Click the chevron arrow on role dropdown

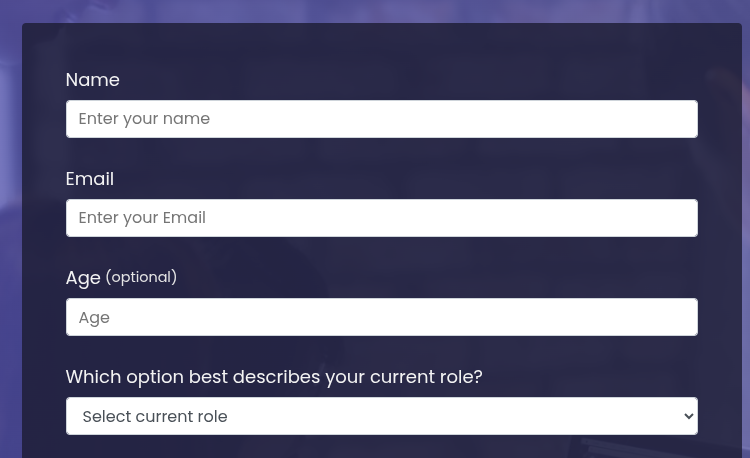(688, 416)
